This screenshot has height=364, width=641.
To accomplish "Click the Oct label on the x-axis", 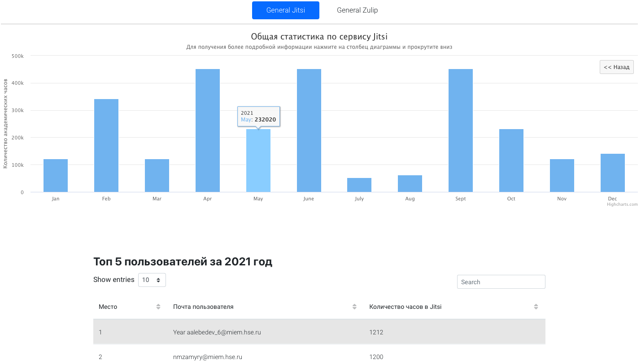I will [511, 199].
